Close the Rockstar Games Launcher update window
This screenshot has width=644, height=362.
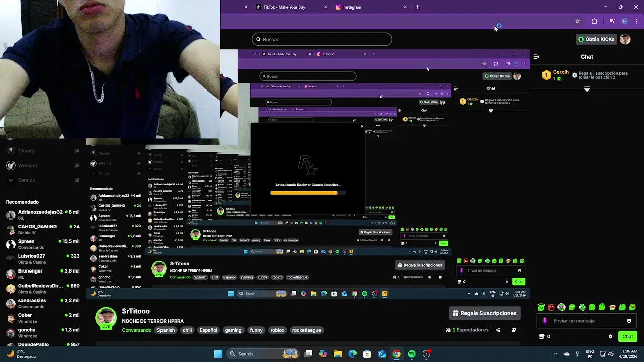362,127
